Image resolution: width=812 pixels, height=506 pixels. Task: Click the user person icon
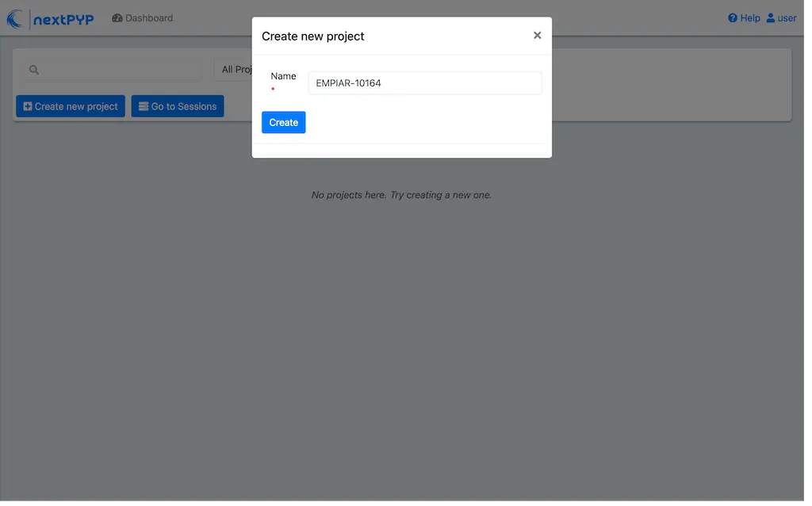point(770,17)
